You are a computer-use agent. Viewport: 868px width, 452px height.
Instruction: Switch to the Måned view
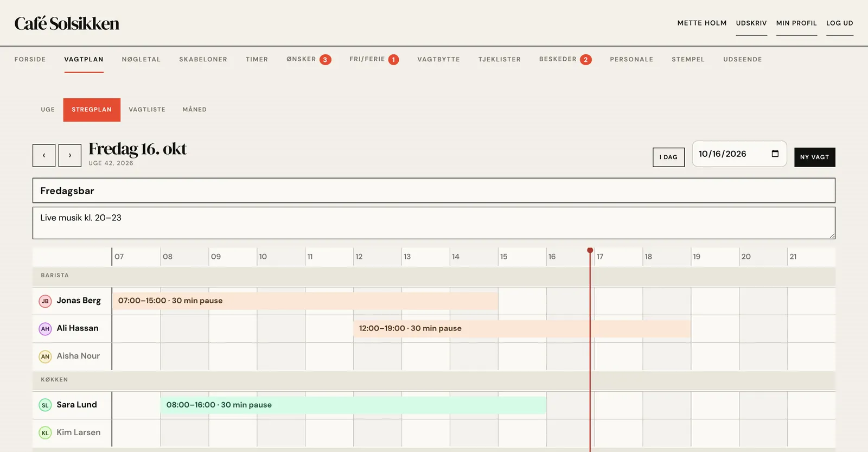click(x=194, y=110)
